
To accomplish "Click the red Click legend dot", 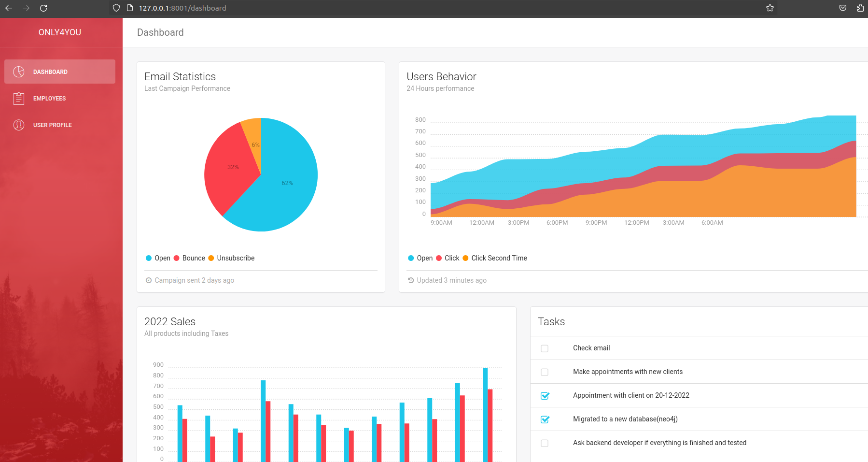I will coord(439,258).
